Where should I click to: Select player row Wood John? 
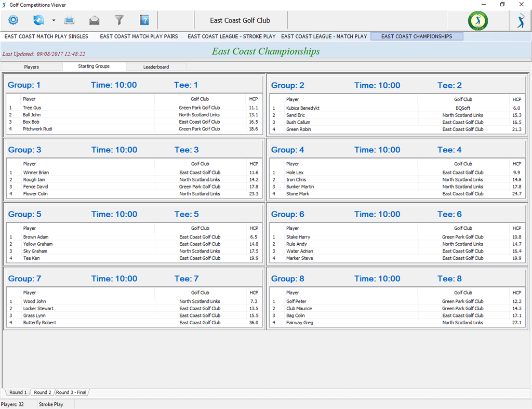tap(135, 301)
